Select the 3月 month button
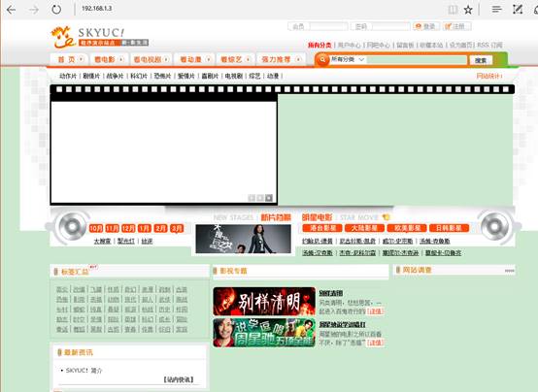Image resolution: width=538 pixels, height=392 pixels. (177, 228)
